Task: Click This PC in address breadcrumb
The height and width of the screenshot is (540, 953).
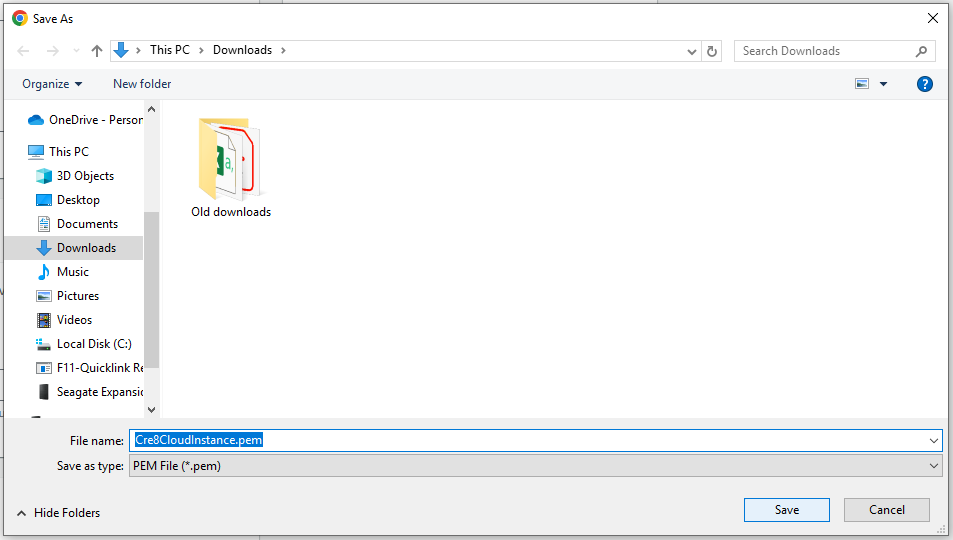Action: click(x=175, y=50)
